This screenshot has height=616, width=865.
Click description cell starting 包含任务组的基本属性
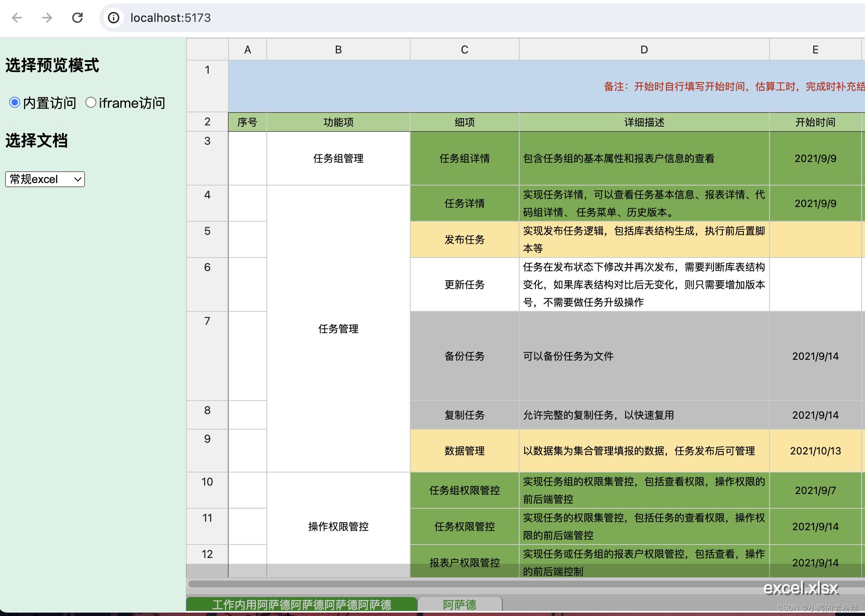(x=644, y=158)
